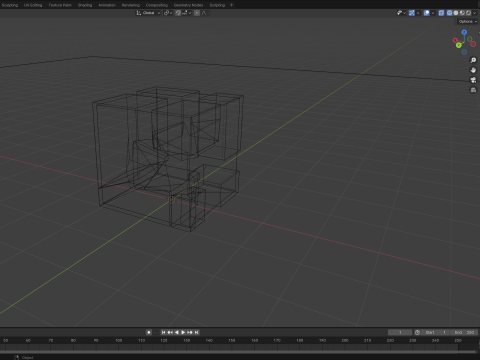Click the Start frame field
The image size is (480, 360).
pyautogui.click(x=435, y=332)
